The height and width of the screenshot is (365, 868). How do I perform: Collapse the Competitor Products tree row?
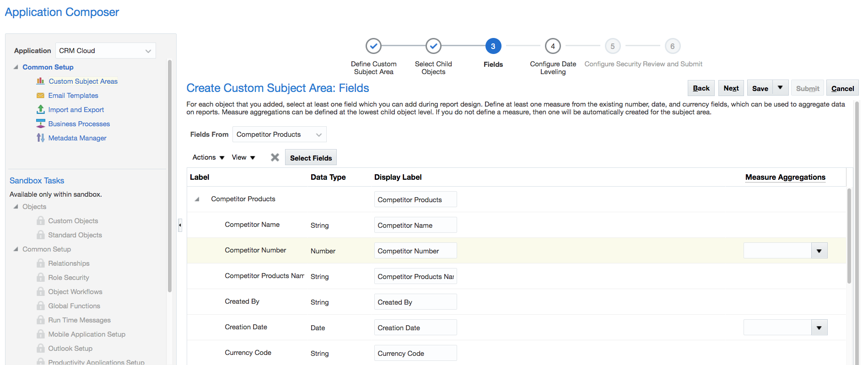point(197,199)
